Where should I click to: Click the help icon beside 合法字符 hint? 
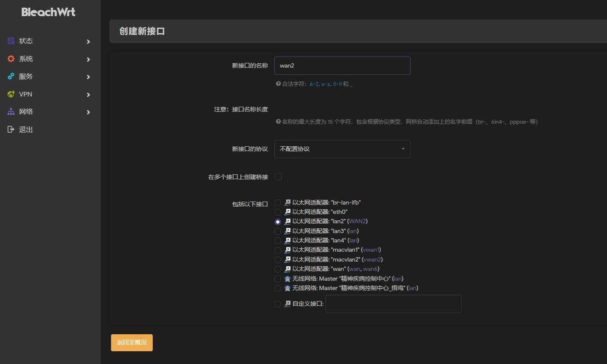point(278,84)
